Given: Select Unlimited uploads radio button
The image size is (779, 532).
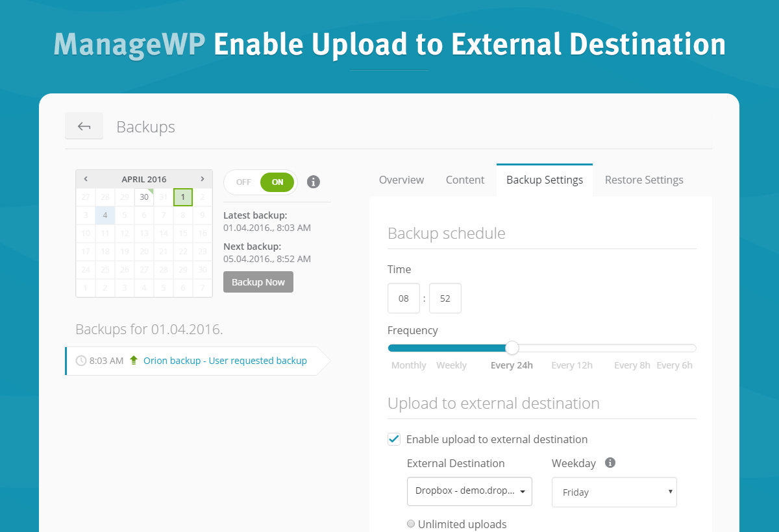Looking at the screenshot, I should [411, 524].
